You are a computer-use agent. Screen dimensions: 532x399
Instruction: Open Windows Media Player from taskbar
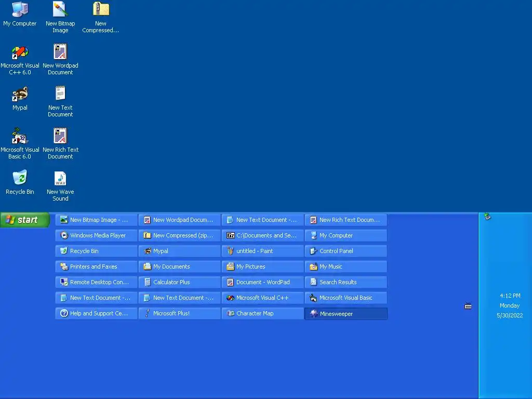97,235
